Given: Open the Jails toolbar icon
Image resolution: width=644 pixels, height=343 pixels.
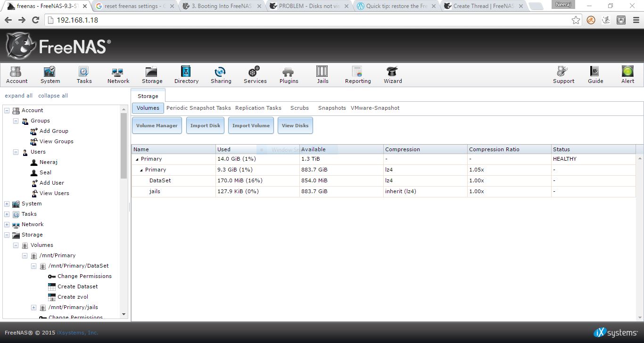Looking at the screenshot, I should (x=322, y=75).
